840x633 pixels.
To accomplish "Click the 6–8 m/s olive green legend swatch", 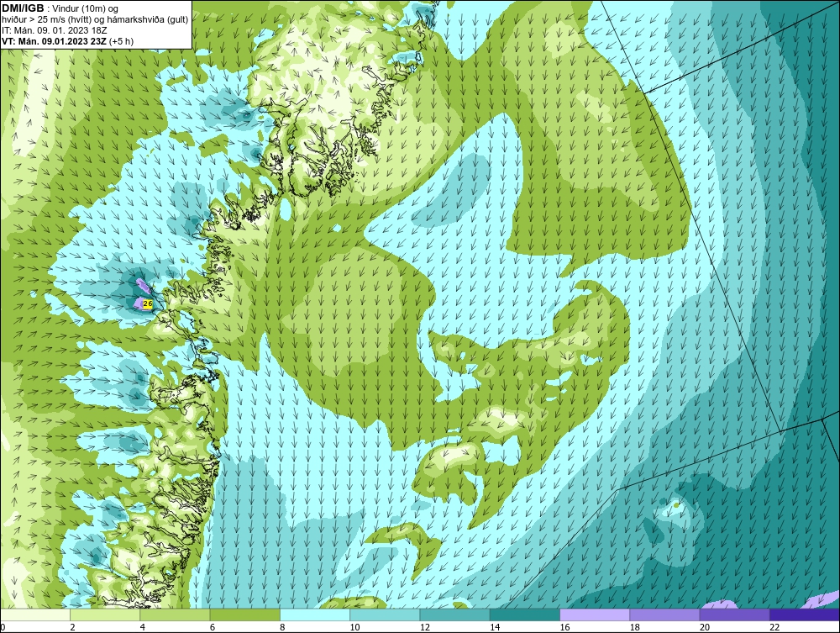I will click(244, 615).
